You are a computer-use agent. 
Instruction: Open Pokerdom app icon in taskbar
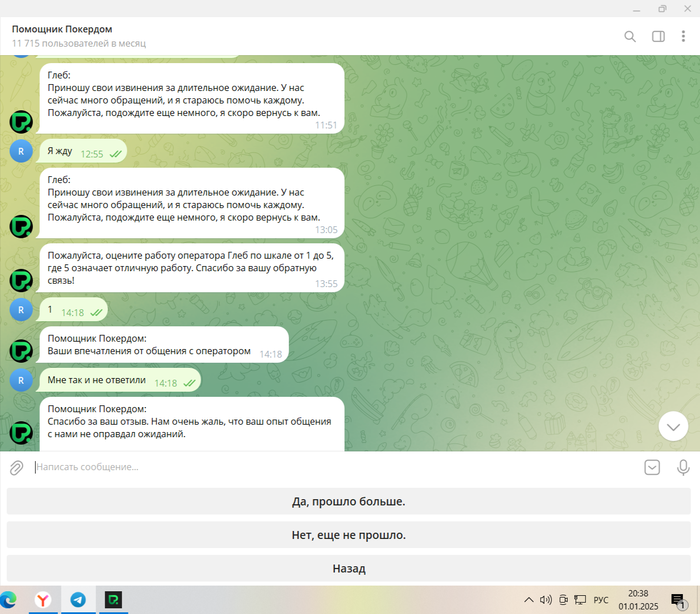(x=113, y=600)
